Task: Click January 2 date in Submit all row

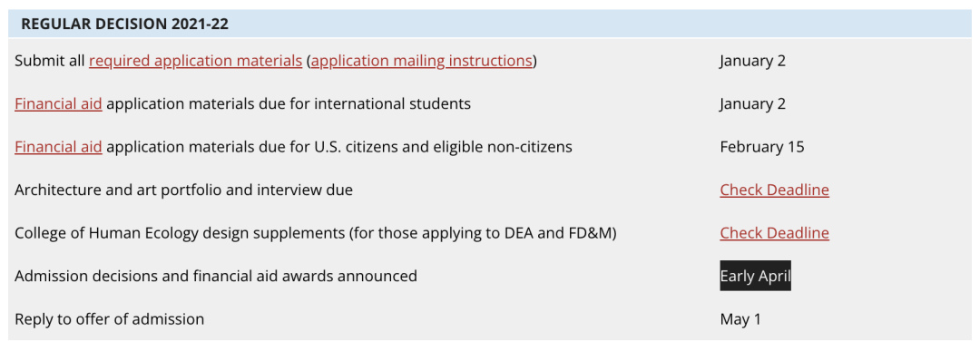Action: [x=752, y=61]
